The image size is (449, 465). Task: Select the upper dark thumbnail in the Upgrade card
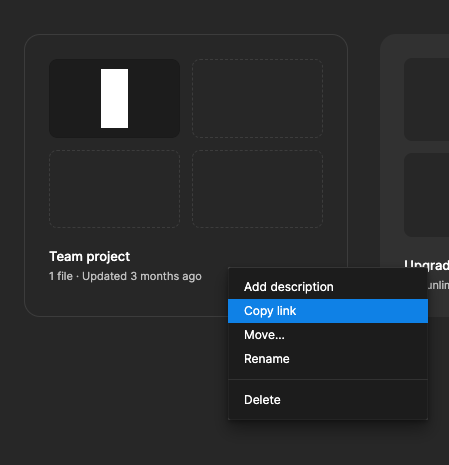click(x=427, y=99)
